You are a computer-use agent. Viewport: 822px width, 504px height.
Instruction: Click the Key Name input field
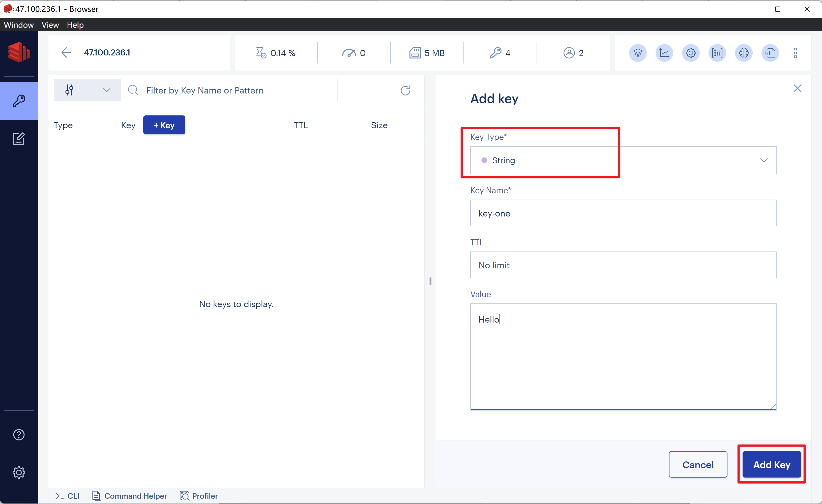click(x=623, y=213)
